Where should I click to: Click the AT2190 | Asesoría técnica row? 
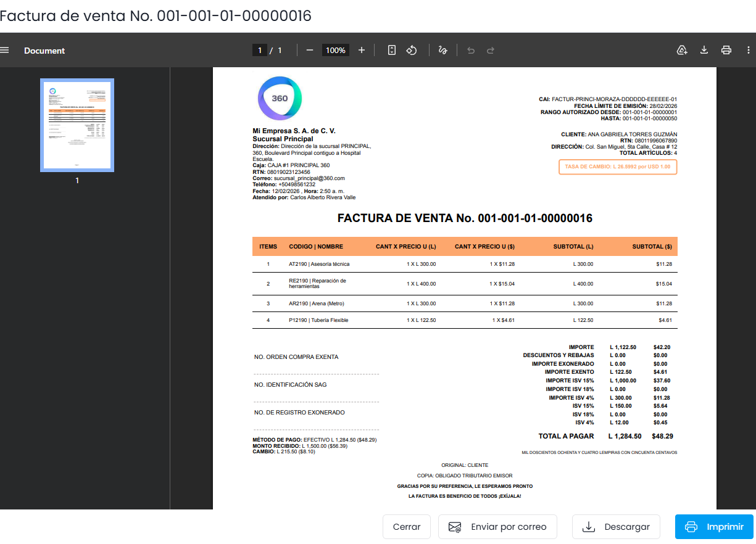point(465,264)
